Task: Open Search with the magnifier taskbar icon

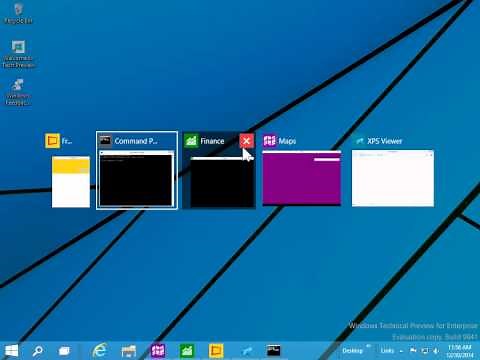Action: pyautogui.click(x=37, y=351)
